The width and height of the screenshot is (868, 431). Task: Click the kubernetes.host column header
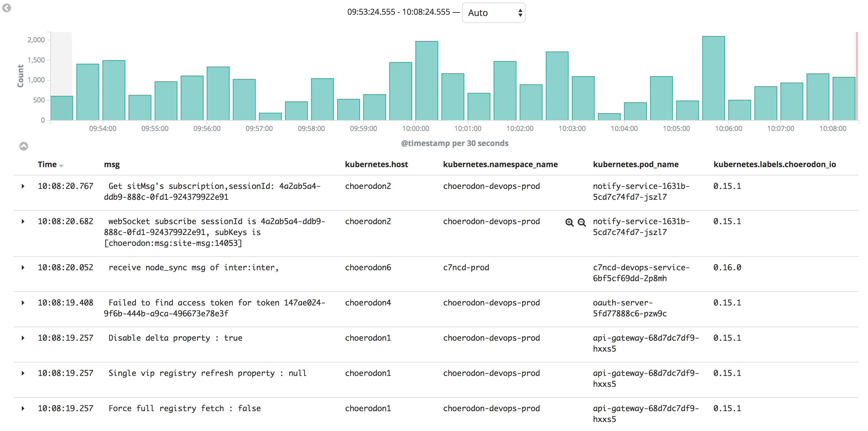coord(376,165)
